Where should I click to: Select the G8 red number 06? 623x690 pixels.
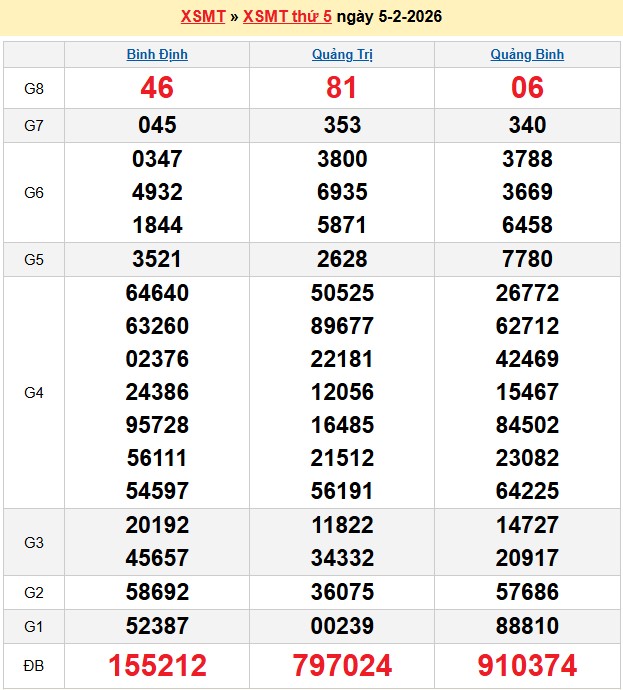[527, 88]
